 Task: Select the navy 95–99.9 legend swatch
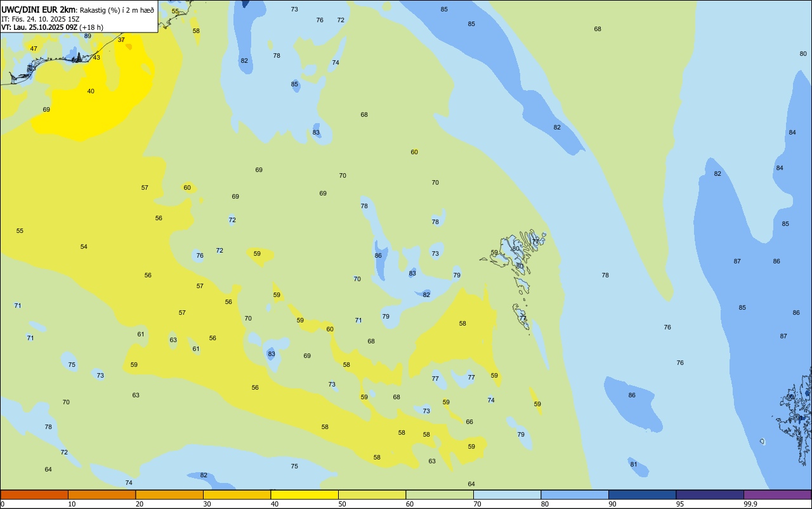coord(710,494)
